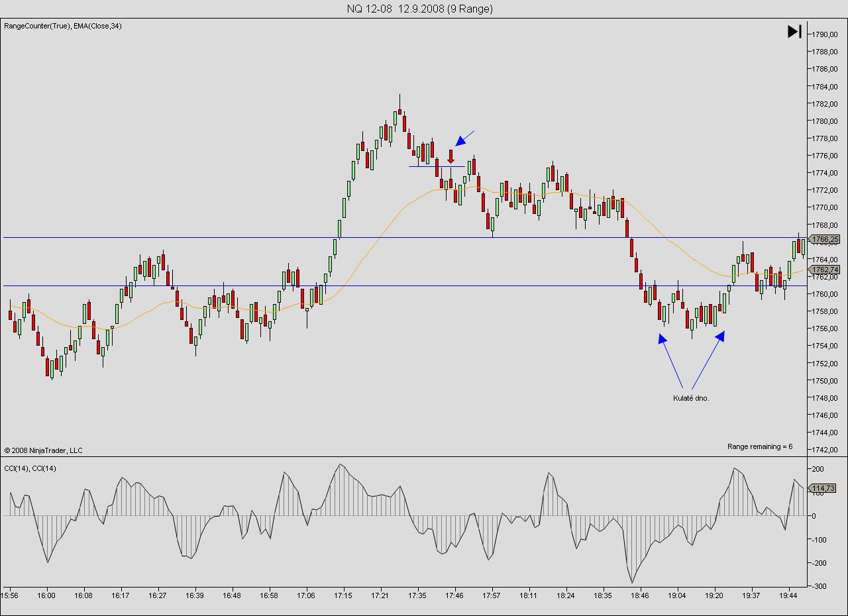Click the 1790,00 price axis label
Viewport: 848px width, 616px height.
[825, 34]
